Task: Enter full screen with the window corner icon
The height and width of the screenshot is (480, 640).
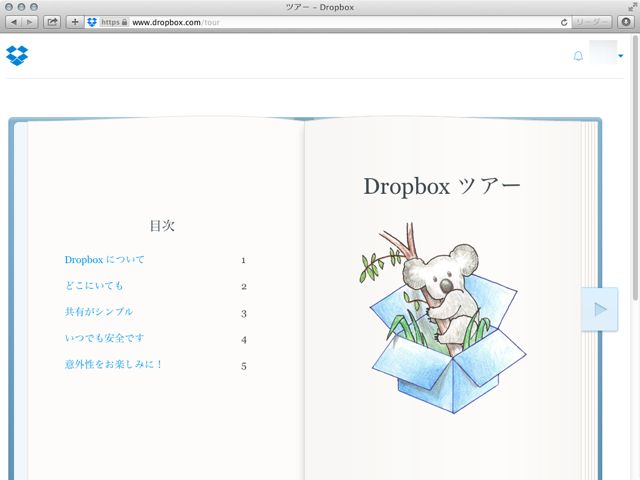Action: point(632,7)
